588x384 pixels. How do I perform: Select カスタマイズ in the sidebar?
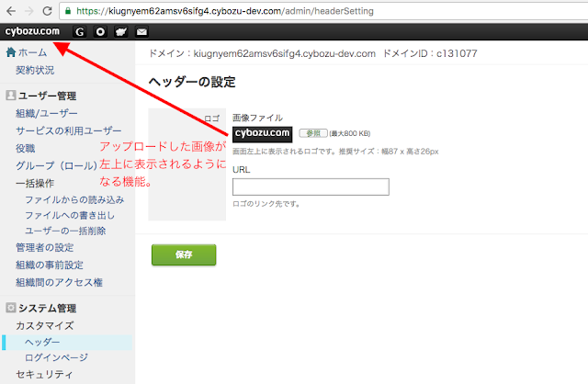coord(45,325)
